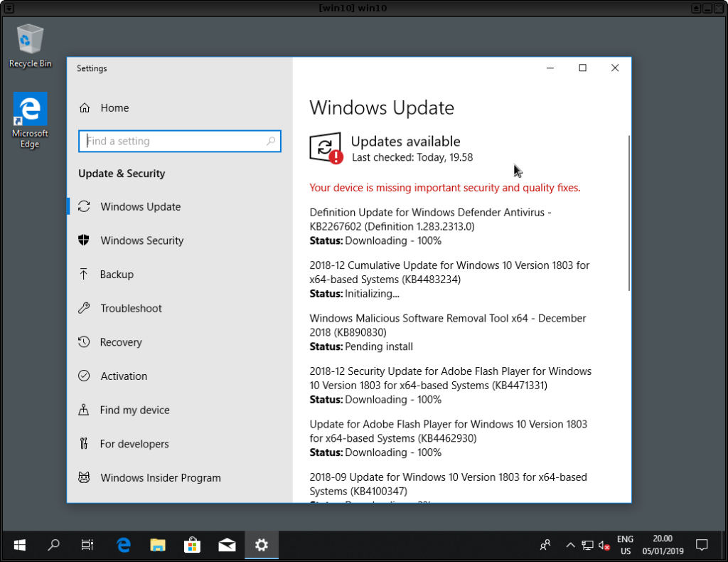Click the 'Updates available' heading
This screenshot has width=728, height=562.
tap(405, 141)
